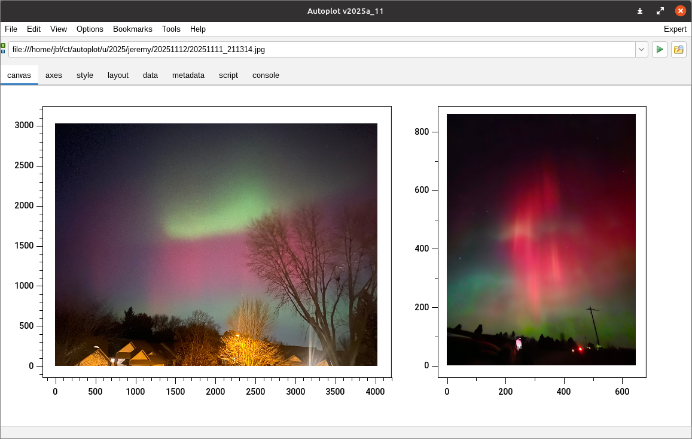Open the Bookmarks menu
This screenshot has width=692, height=439.
(x=133, y=29)
